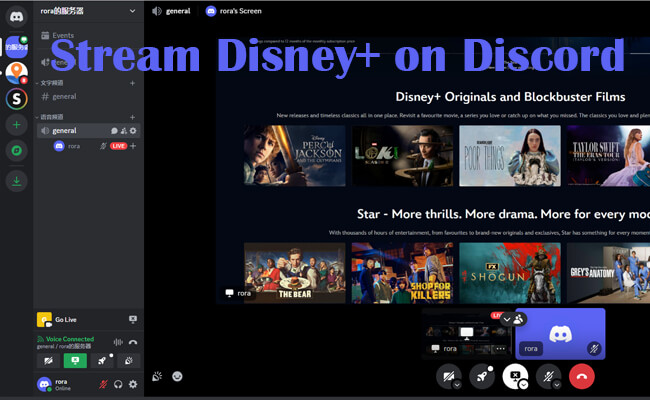Unmute microphone in bottom call controls
This screenshot has width=650, height=400.
[x=548, y=377]
